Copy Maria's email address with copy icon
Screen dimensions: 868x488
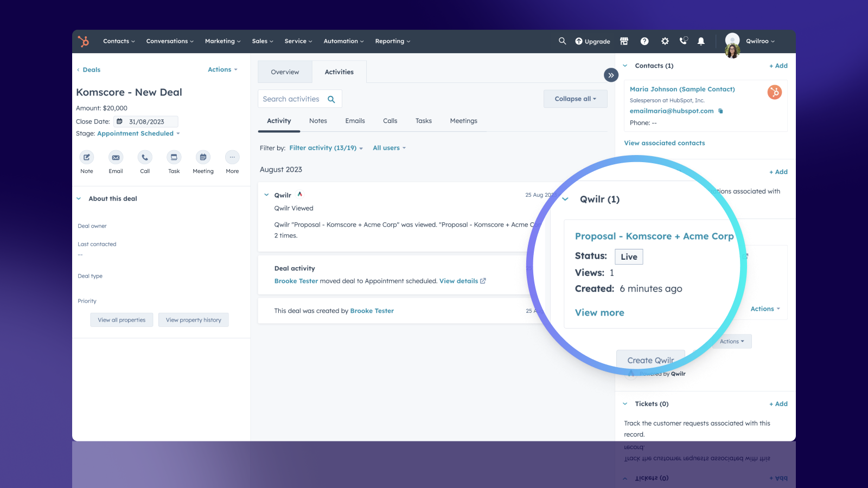coord(720,111)
